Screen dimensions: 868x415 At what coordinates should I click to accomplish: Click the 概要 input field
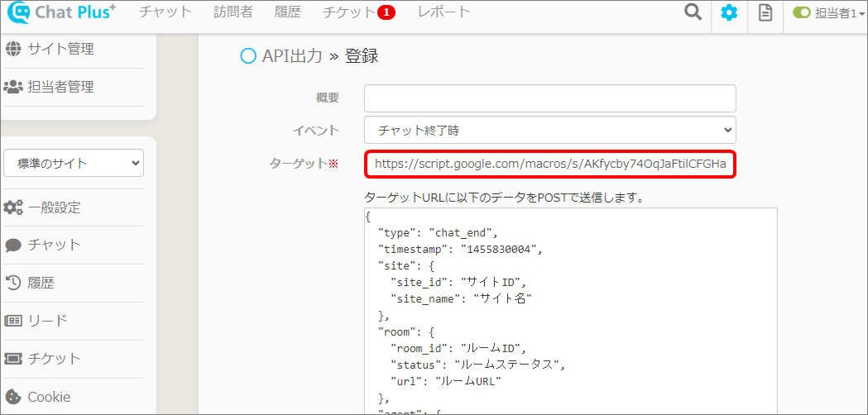pyautogui.click(x=549, y=98)
